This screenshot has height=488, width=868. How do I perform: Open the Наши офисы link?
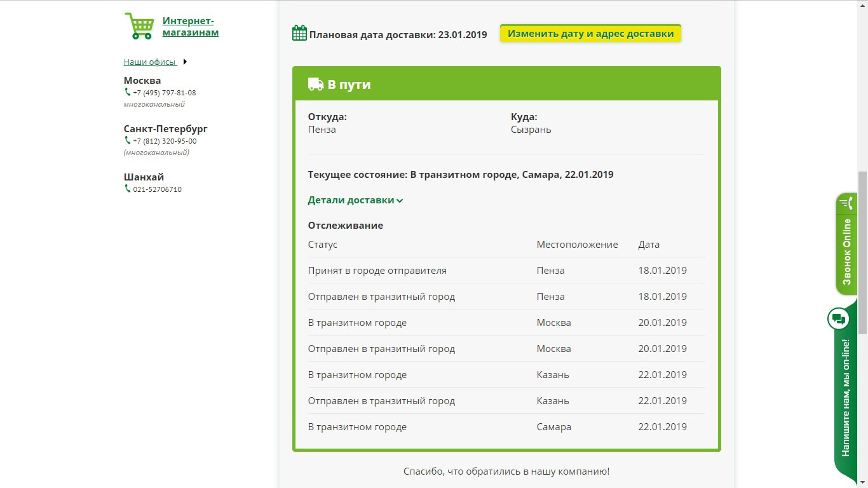click(150, 62)
